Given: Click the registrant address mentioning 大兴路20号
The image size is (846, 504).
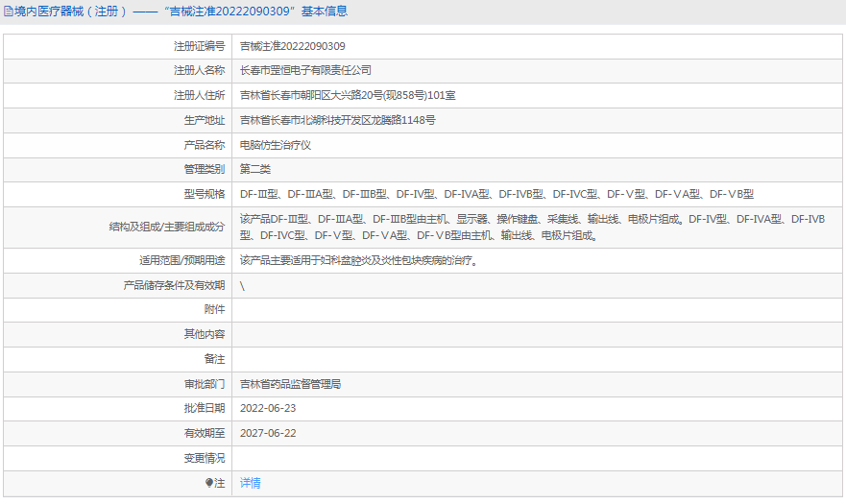Looking at the screenshot, I should [347, 96].
